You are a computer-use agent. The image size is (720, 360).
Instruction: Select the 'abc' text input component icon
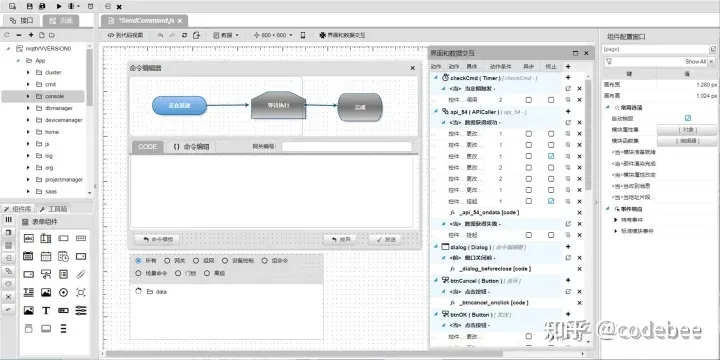[x=28, y=238]
